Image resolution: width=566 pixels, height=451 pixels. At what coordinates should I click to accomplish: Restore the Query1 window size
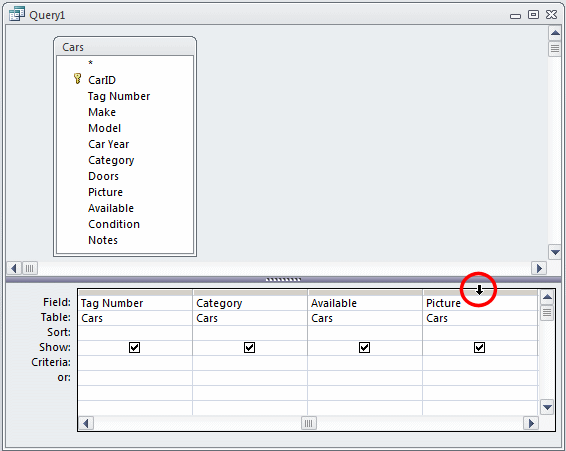533,14
